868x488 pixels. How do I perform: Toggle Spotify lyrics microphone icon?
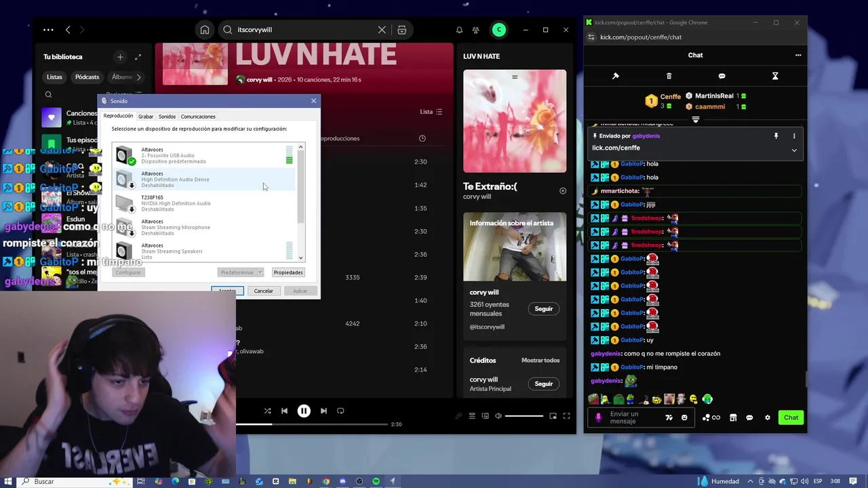pyautogui.click(x=458, y=416)
